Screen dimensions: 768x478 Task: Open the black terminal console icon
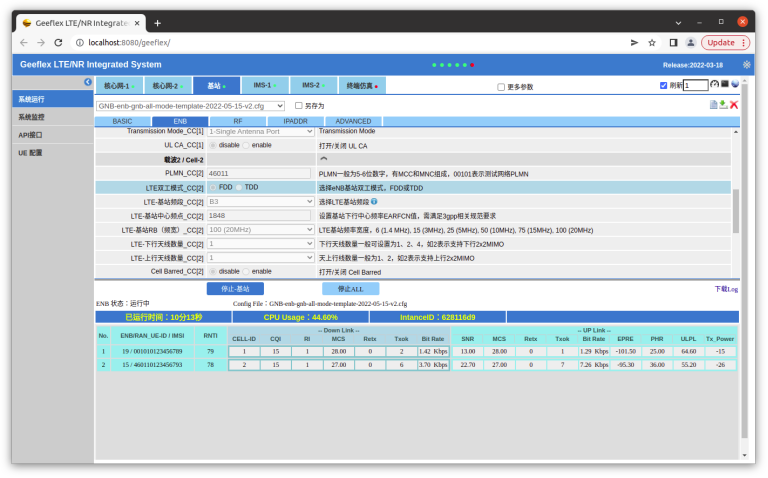tap(724, 84)
